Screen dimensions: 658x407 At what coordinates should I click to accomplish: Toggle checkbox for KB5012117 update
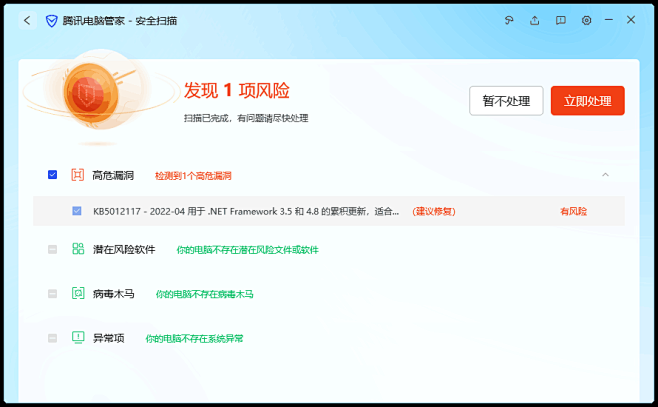click(x=77, y=211)
